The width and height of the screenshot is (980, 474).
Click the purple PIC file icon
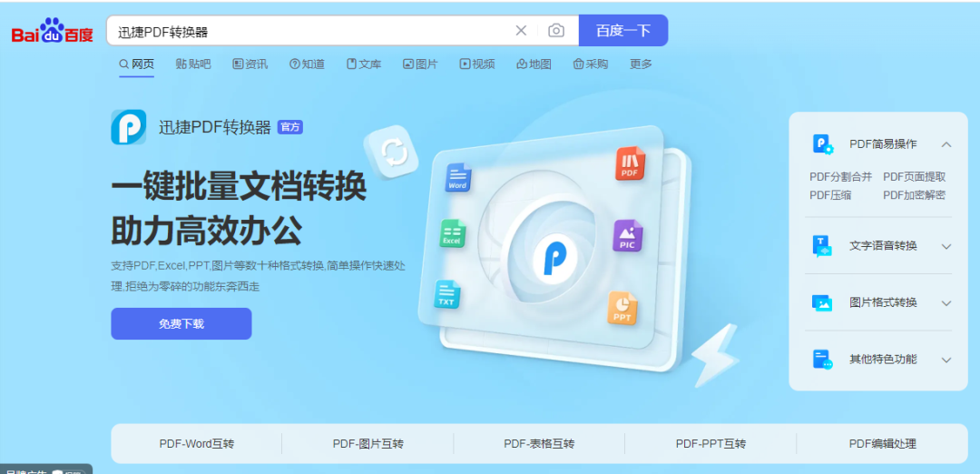click(x=627, y=236)
